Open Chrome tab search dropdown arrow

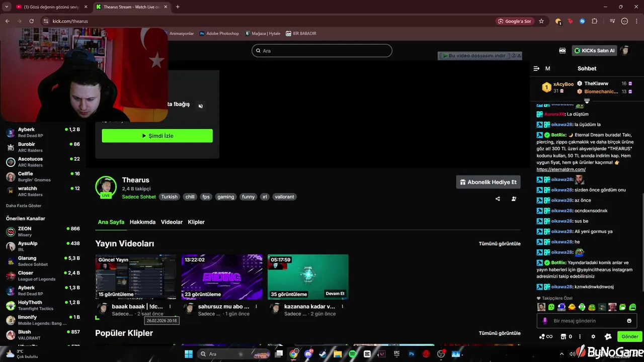click(7, 7)
